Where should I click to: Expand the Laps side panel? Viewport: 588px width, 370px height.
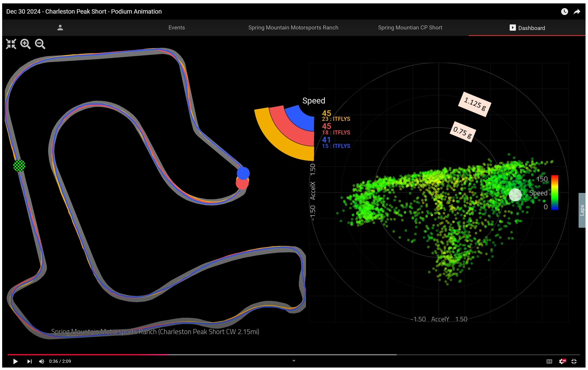pyautogui.click(x=582, y=210)
